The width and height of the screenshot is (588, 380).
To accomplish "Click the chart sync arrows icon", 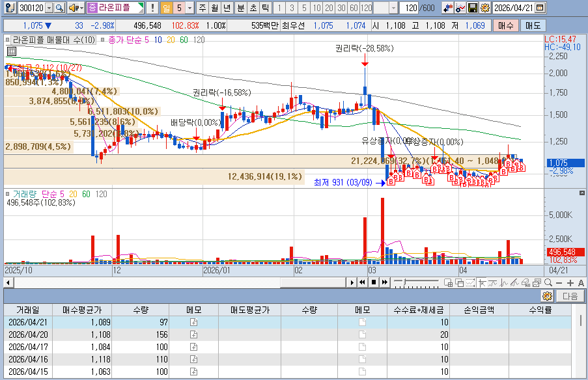I will (x=448, y=8).
